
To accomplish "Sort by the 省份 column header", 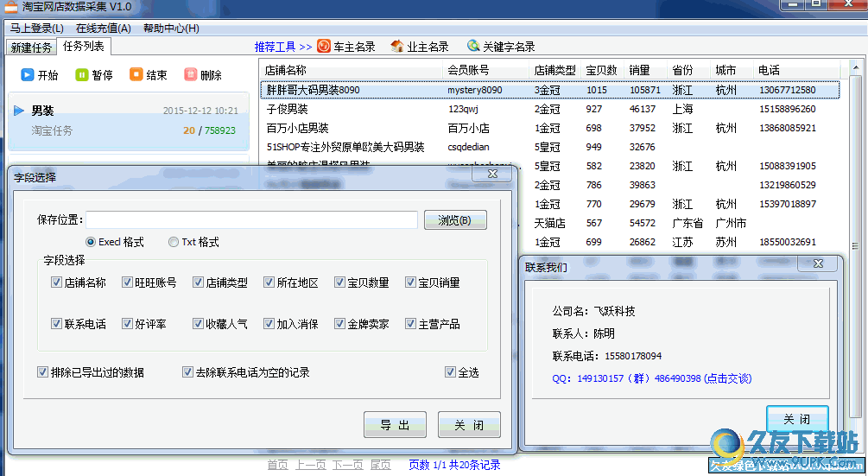I will [688, 70].
